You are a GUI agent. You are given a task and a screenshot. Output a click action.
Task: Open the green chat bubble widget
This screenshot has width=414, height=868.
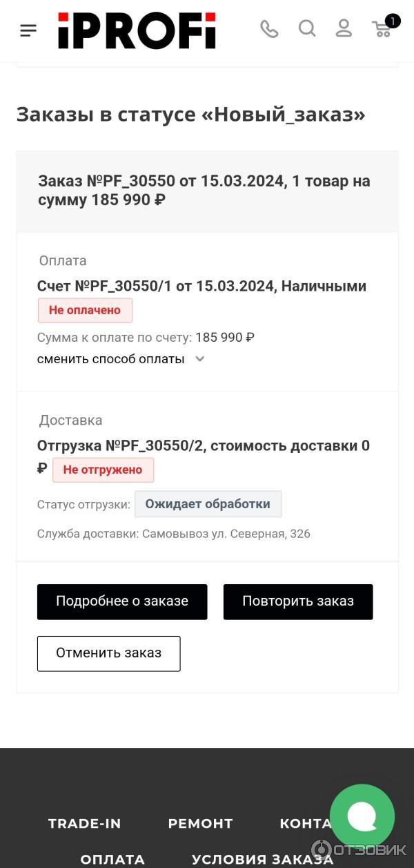[362, 816]
